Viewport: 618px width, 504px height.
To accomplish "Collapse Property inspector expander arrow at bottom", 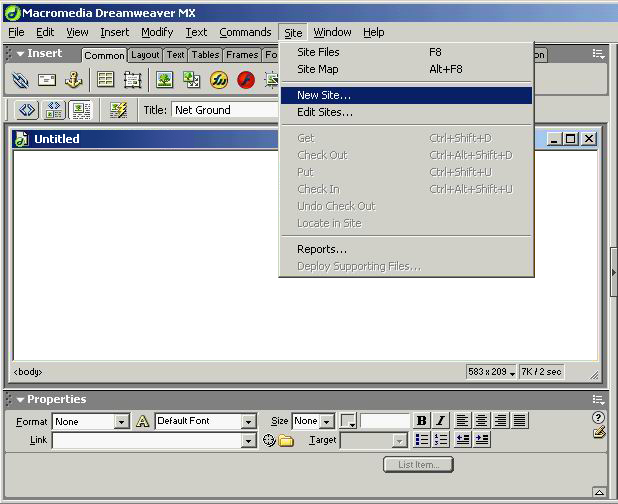I will [x=599, y=492].
